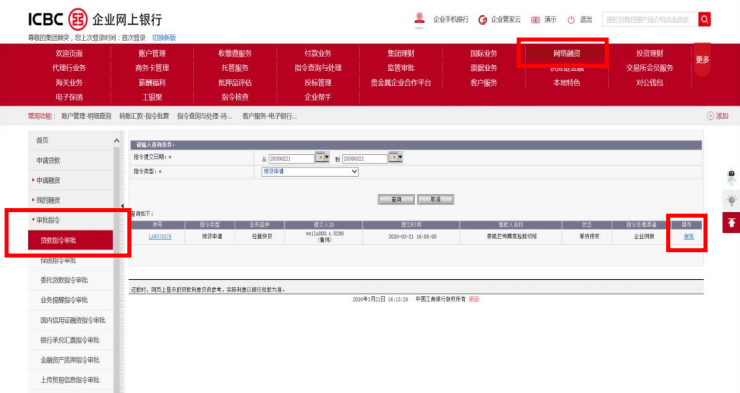Click the 切换新版 link

164,38
